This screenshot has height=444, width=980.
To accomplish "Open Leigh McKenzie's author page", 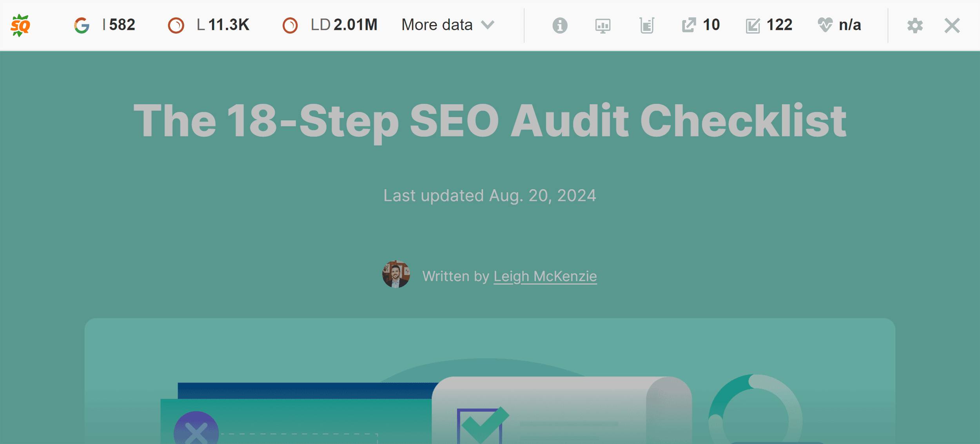I will pos(545,276).
